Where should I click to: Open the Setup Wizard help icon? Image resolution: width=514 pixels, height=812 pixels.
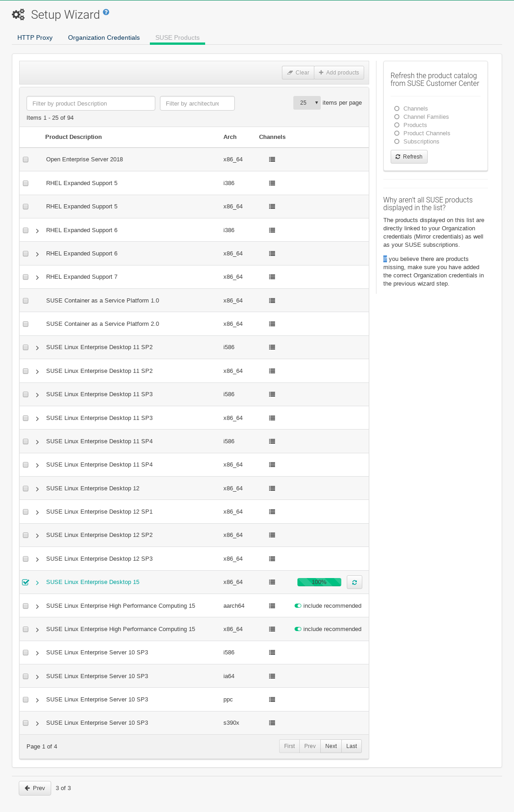(x=106, y=12)
